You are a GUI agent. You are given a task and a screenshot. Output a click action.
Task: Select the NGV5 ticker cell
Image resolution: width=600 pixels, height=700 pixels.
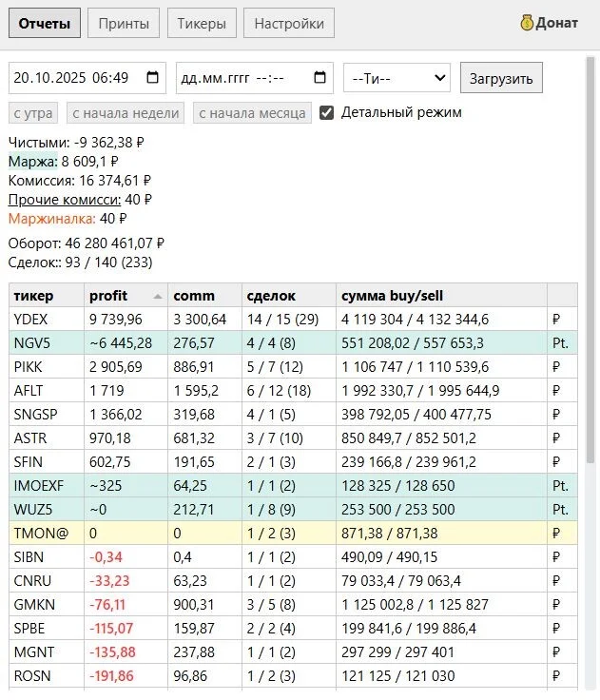coord(47,342)
